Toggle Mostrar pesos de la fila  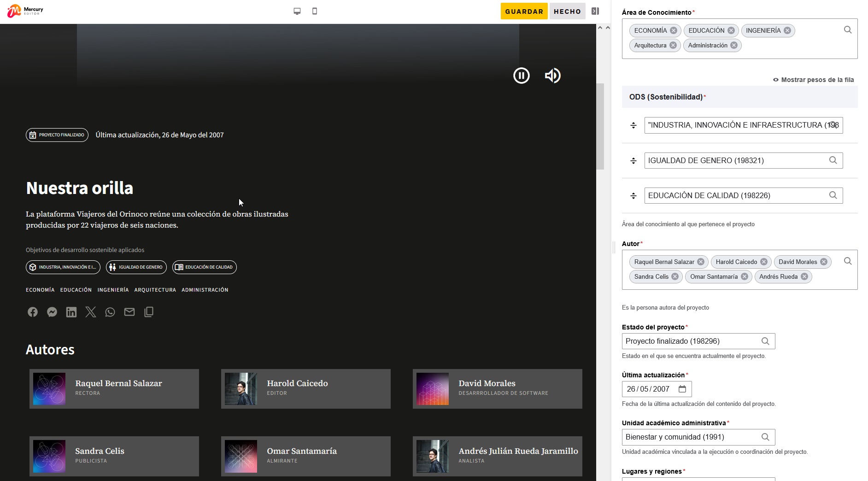[x=813, y=80]
